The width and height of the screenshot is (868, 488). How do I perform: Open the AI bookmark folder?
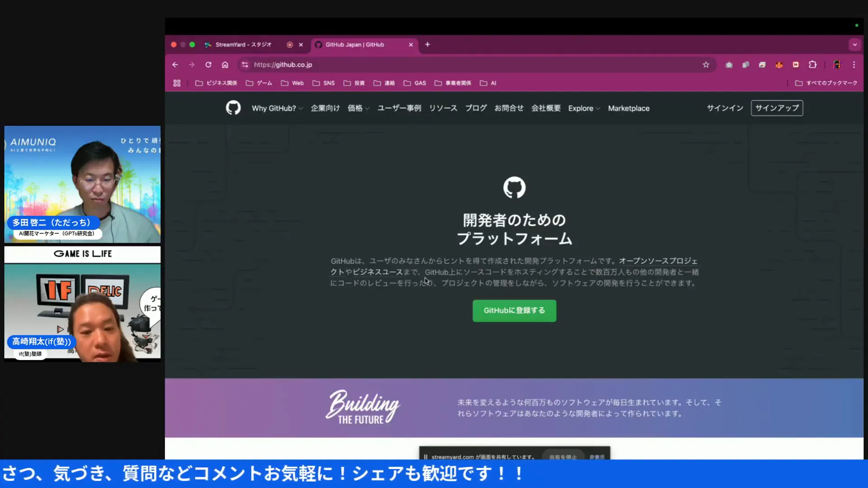pyautogui.click(x=488, y=83)
